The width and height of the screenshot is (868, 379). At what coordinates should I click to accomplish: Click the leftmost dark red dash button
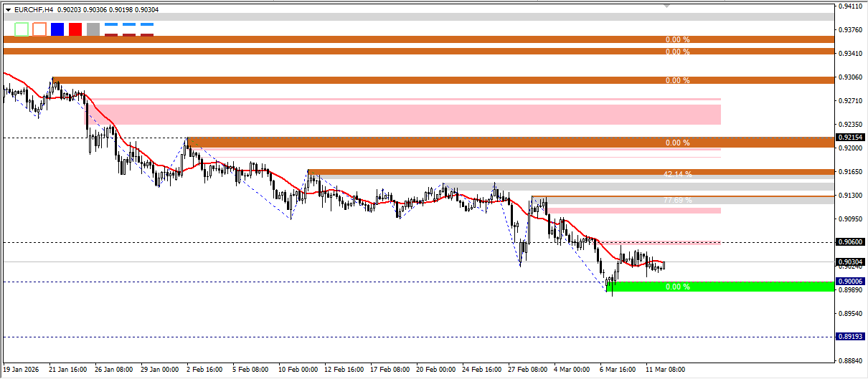click(x=111, y=34)
